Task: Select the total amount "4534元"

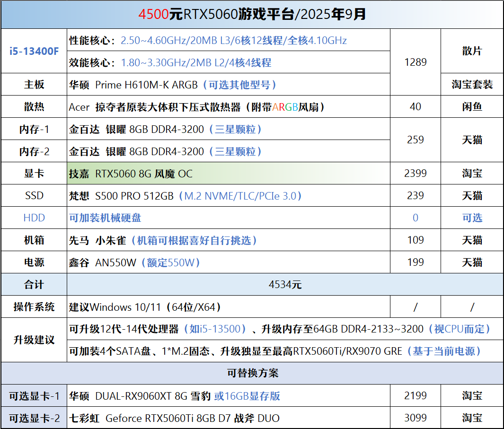Action: tap(285, 285)
